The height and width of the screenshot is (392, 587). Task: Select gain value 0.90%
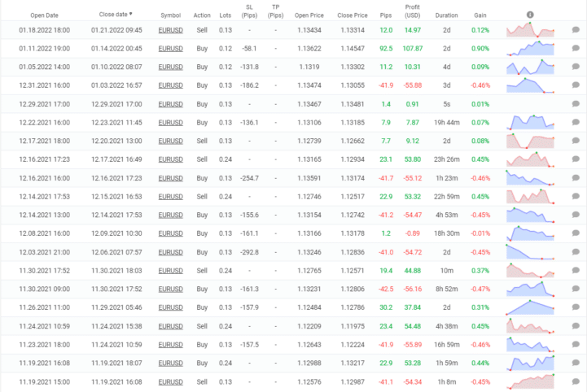(x=480, y=48)
